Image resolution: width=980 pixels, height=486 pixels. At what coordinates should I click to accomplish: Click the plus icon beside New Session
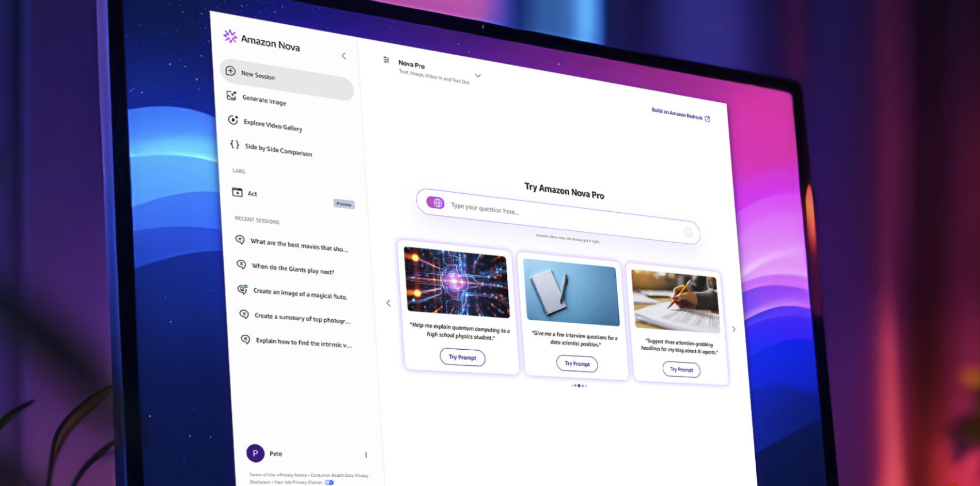(x=231, y=71)
